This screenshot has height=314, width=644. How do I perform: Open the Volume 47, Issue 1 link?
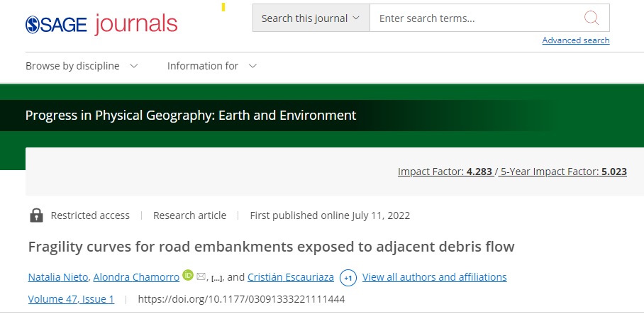pyautogui.click(x=71, y=299)
